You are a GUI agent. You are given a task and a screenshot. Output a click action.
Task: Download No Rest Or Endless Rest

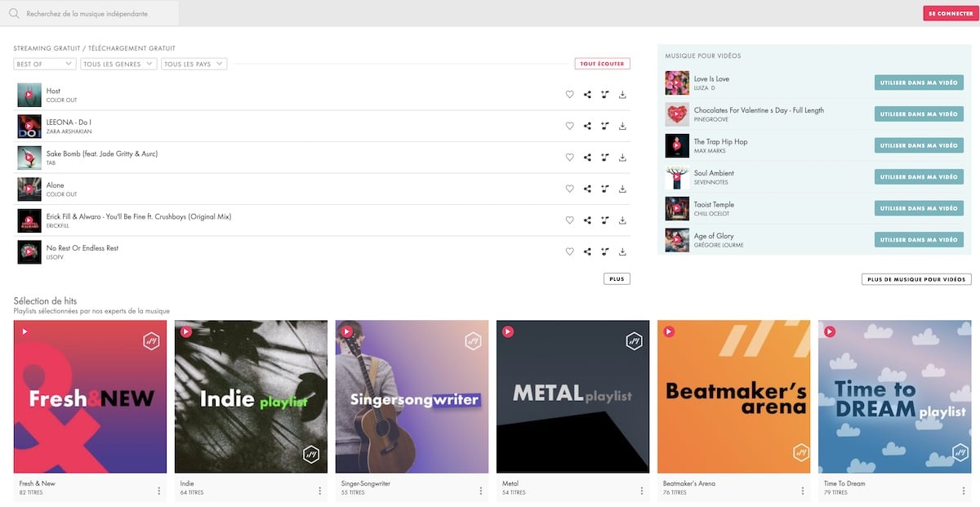[x=622, y=251]
